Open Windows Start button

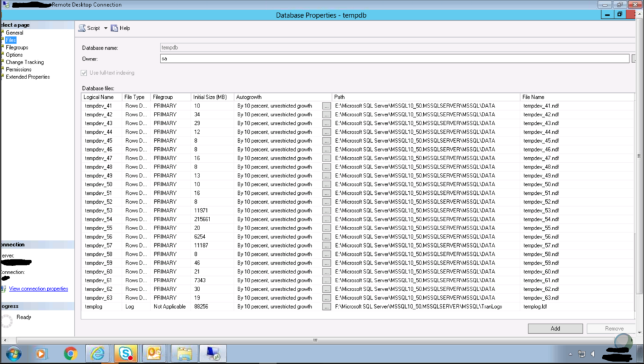[x=13, y=353]
